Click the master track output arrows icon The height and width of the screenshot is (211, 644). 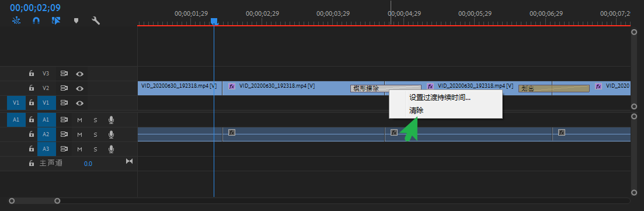click(130, 161)
